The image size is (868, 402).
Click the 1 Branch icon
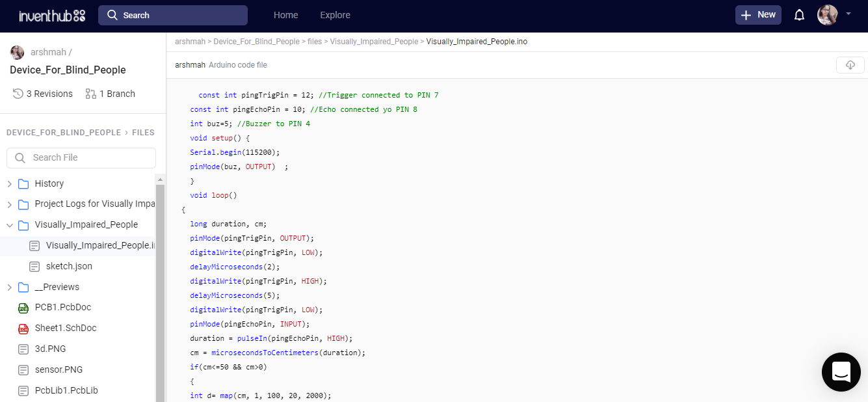click(x=90, y=94)
